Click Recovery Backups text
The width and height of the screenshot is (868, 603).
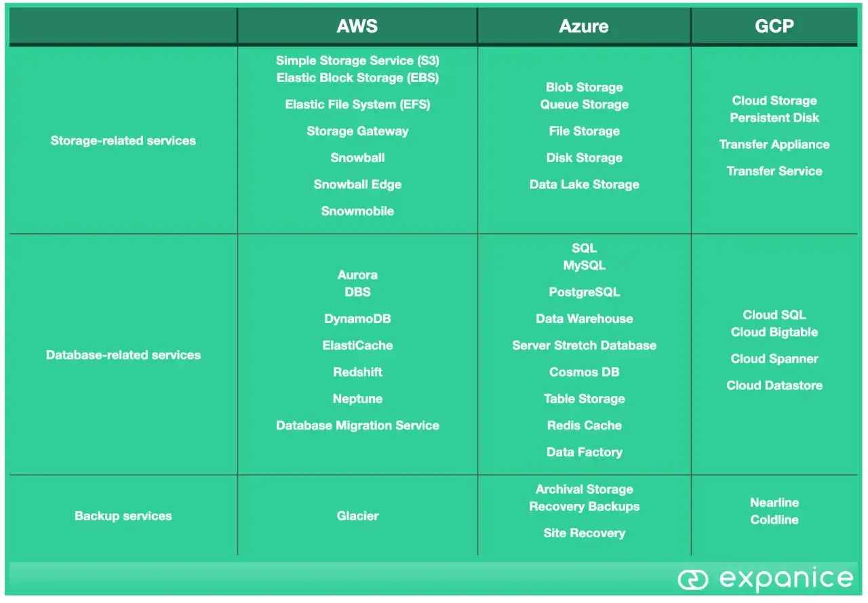[584, 506]
